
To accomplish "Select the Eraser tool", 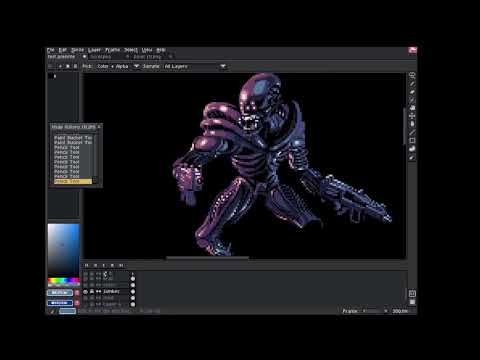I will click(x=412, y=92).
